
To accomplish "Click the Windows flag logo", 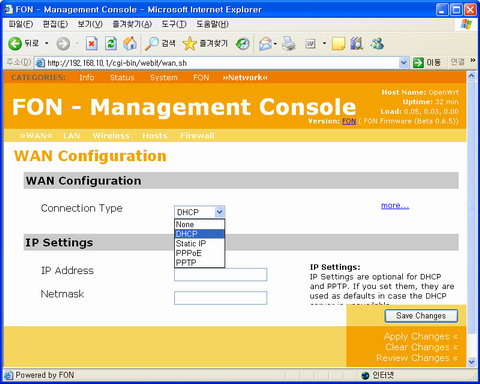I will click(466, 24).
